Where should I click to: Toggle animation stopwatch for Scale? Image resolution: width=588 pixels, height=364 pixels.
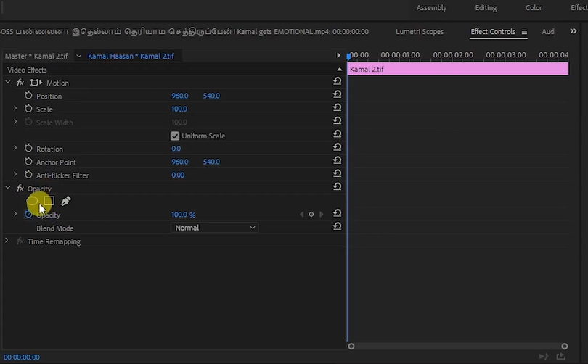click(x=28, y=109)
